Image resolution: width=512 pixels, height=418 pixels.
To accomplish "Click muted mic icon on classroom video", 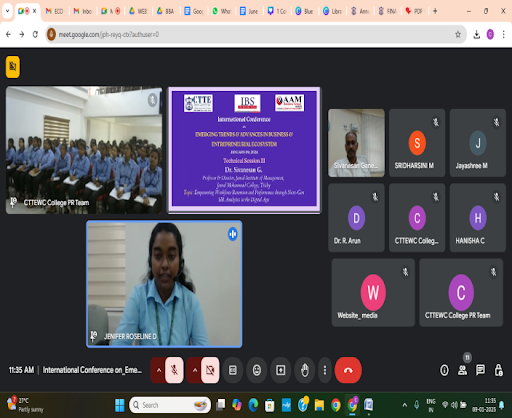I will (152, 100).
